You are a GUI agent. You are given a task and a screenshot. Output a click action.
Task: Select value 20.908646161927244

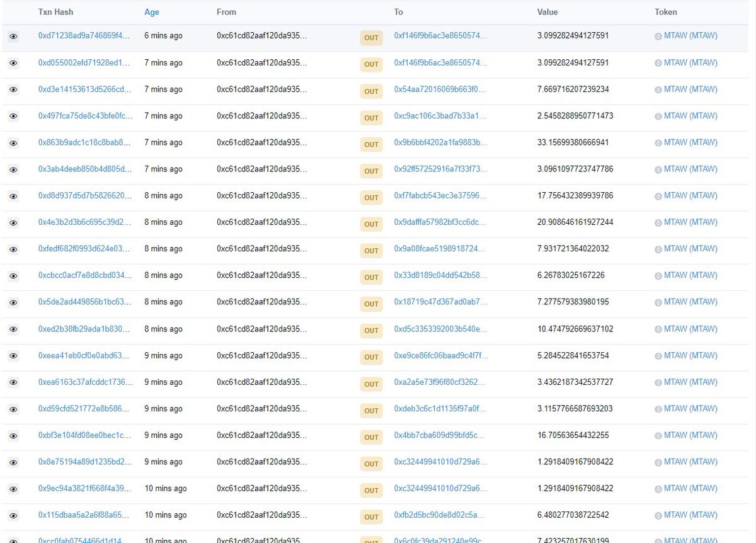click(x=575, y=222)
